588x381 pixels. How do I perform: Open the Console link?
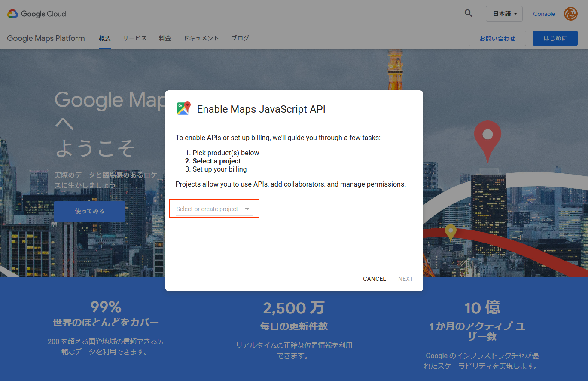544,14
